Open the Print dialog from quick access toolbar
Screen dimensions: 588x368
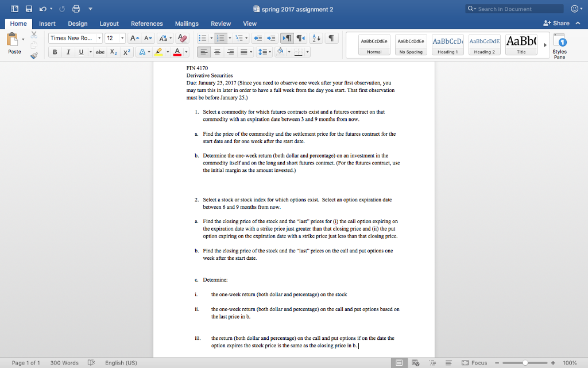[x=76, y=9]
